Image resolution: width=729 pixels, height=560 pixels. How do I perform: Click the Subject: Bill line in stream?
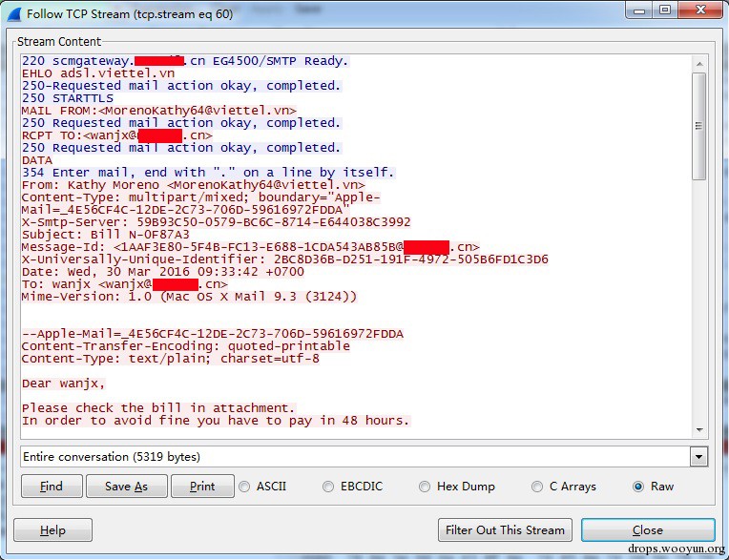click(105, 235)
